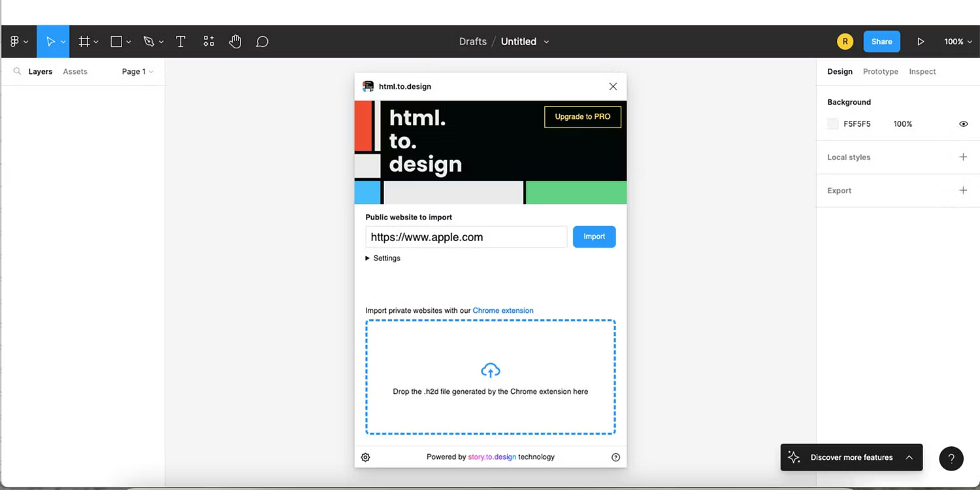Click the Upgrade to PRO button
The image size is (980, 490).
[x=582, y=117]
